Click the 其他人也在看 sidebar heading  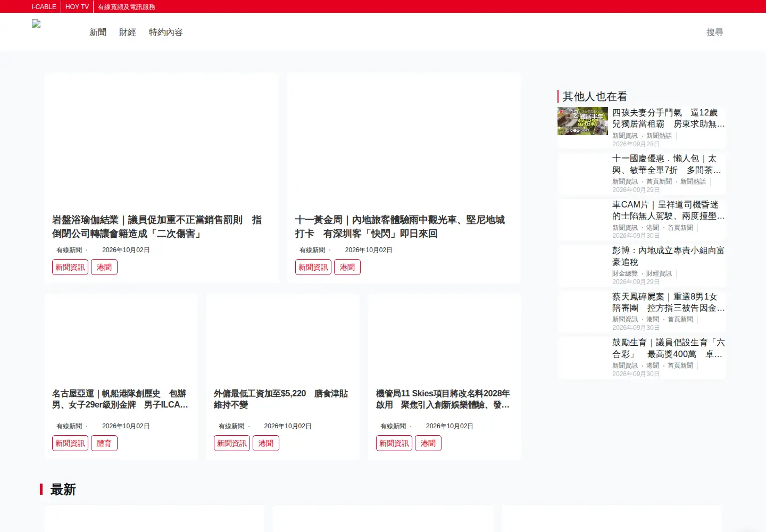(595, 96)
